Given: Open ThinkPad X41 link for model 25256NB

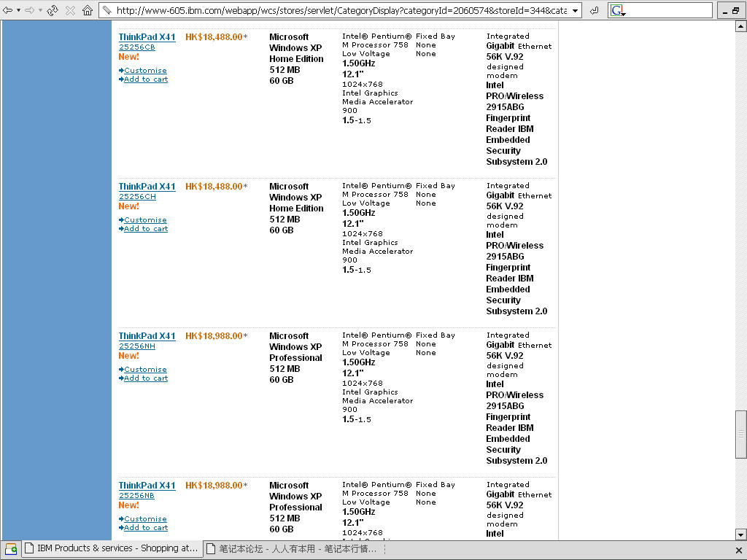Looking at the screenshot, I should (x=147, y=486).
